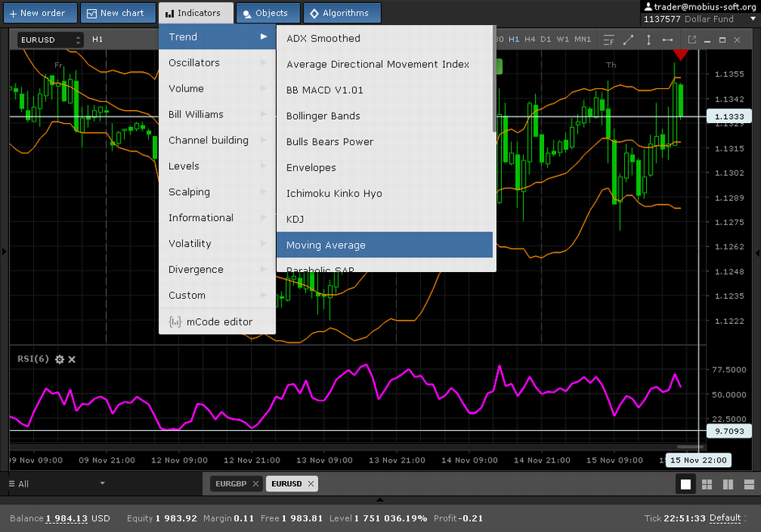Viewport: 761px width, 532px height.
Task: Click the New chart button
Action: point(118,13)
